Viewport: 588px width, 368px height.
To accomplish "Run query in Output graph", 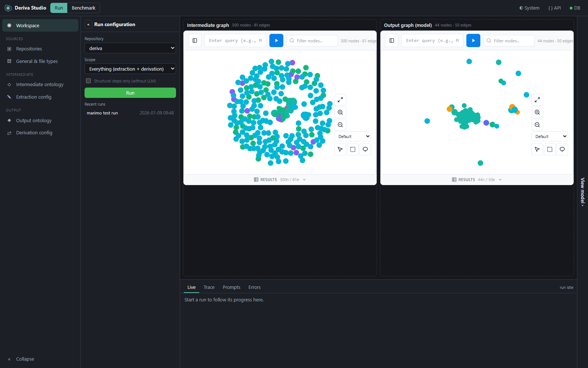I will click(x=473, y=40).
